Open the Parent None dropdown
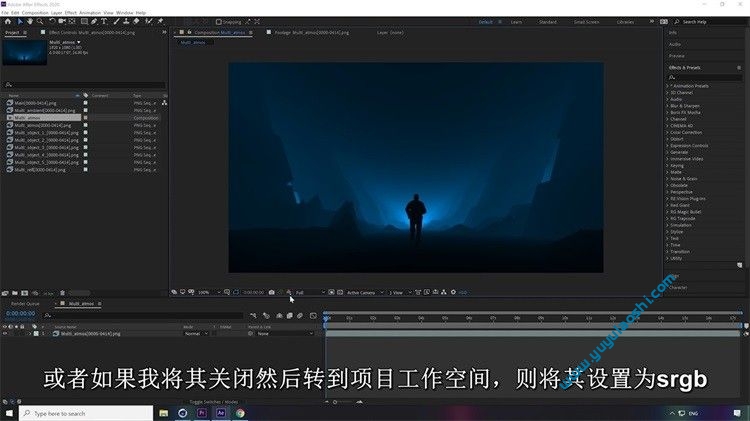Viewport: 750px width, 421px height. point(285,333)
